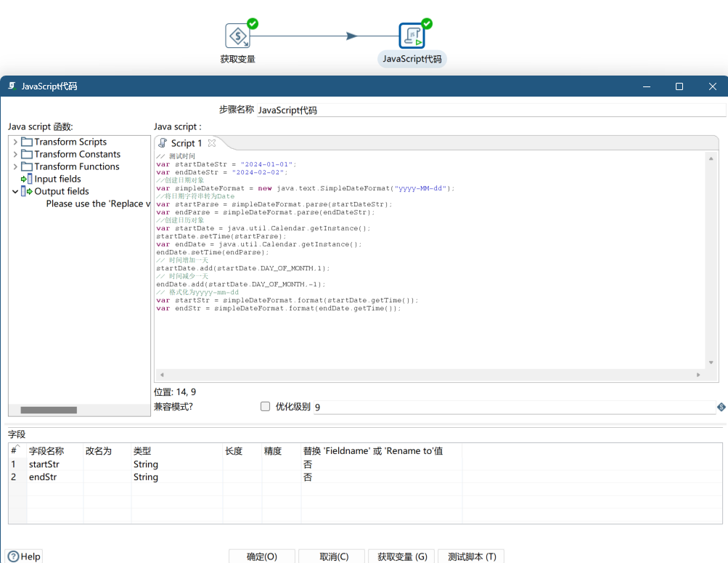Click the Help question mark icon
Screen dimensions: 728x563
14,556
